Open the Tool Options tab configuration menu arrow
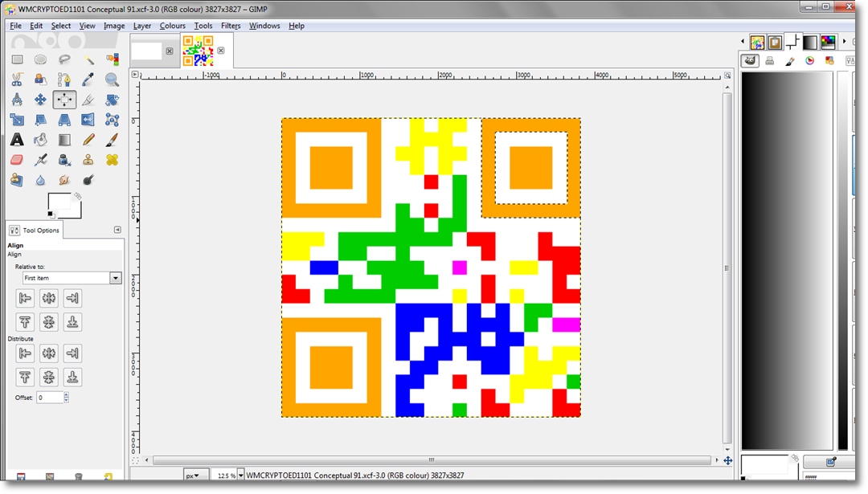Screen dimensions: 868x494 [x=117, y=230]
